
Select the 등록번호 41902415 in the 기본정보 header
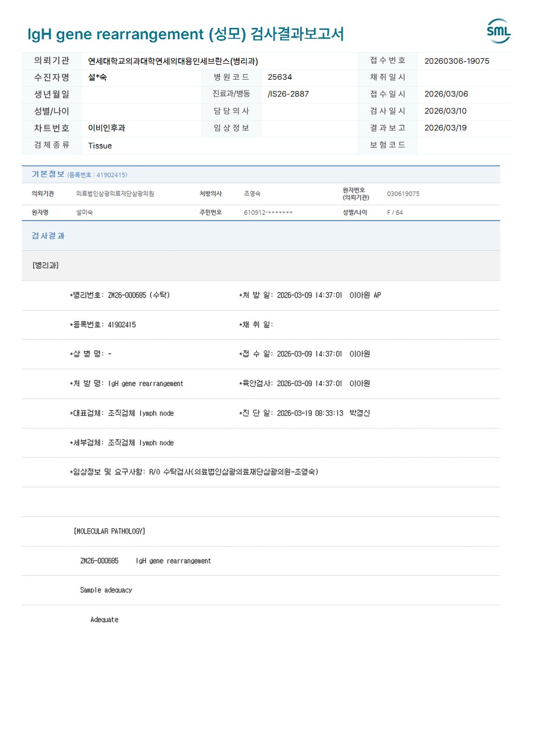97,175
